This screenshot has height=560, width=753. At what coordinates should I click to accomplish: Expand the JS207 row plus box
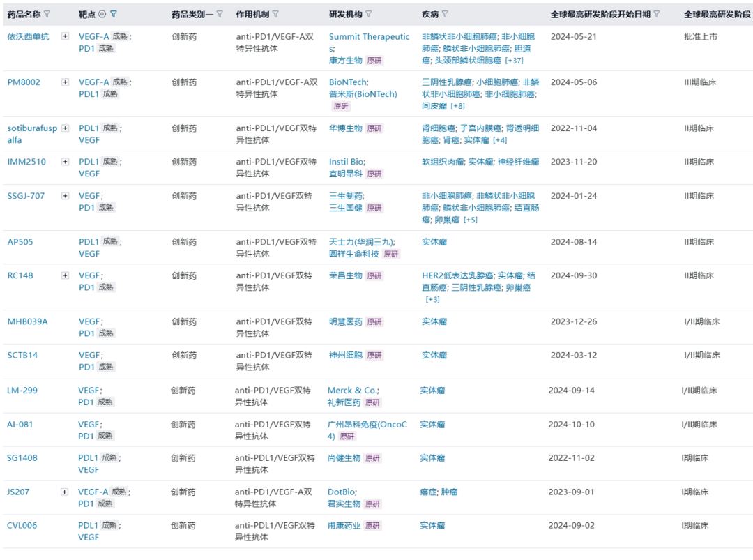[x=65, y=492]
